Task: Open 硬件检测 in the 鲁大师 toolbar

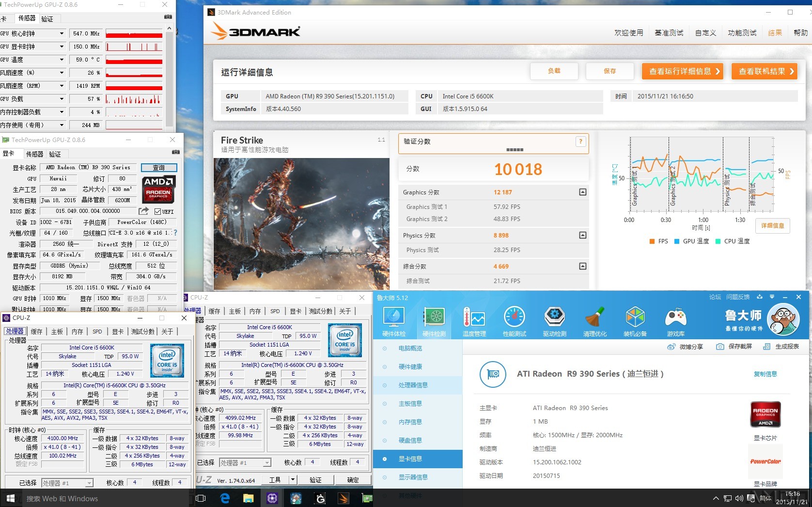Action: click(434, 321)
